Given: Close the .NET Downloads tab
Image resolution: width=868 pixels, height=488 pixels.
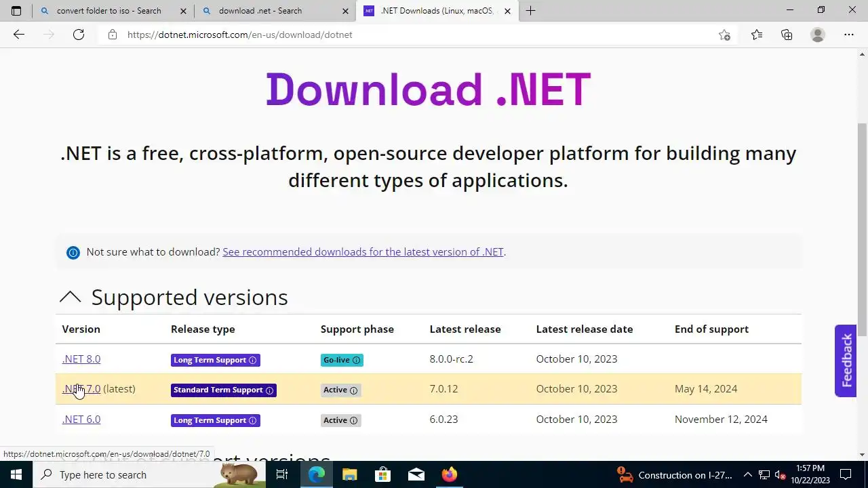Looking at the screenshot, I should pyautogui.click(x=507, y=11).
